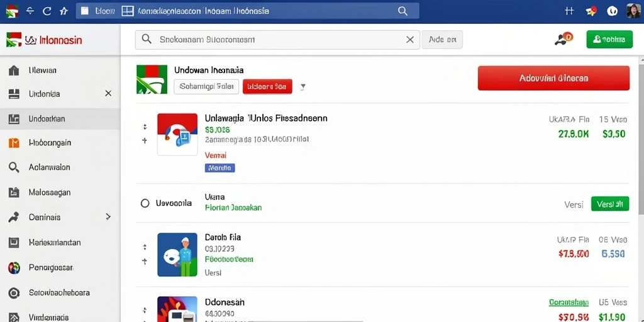Click the red price $7.8.900
This screenshot has width=644, height=322.
(x=574, y=254)
